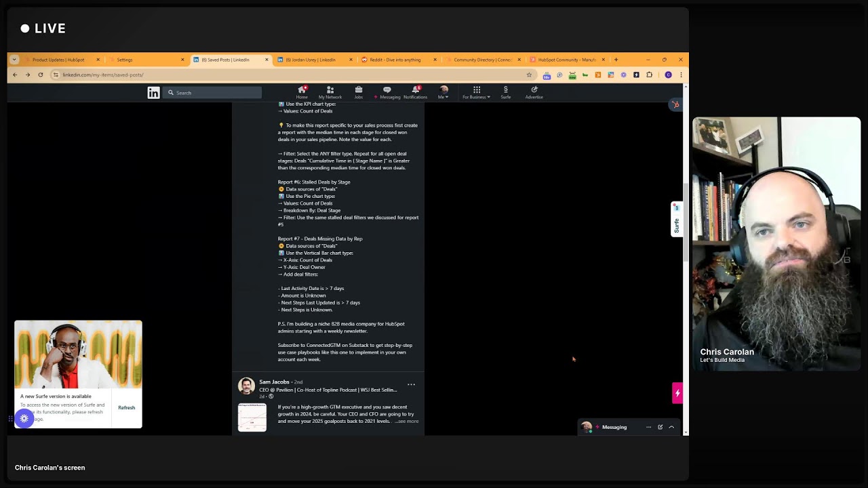The image size is (868, 488).
Task: Open Messaging in the top nav
Action: (x=387, y=92)
